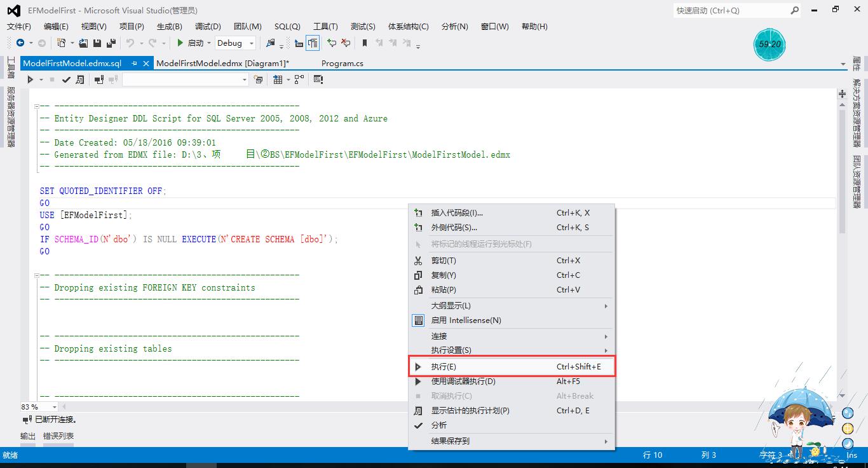Close the ModelFirstModel.edmx.sql tab
Viewport: 868px width, 468px height.
tap(146, 63)
